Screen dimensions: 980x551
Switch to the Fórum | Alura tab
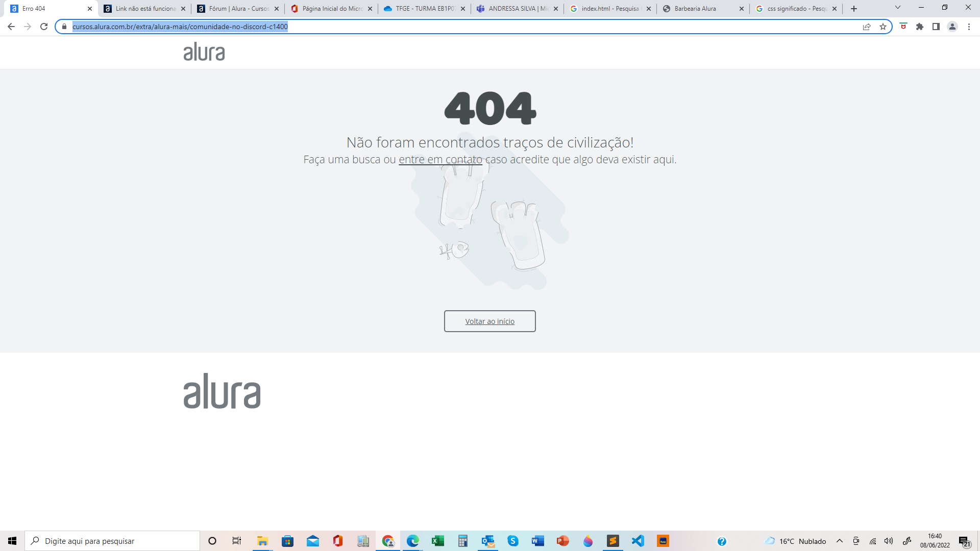[239, 9]
